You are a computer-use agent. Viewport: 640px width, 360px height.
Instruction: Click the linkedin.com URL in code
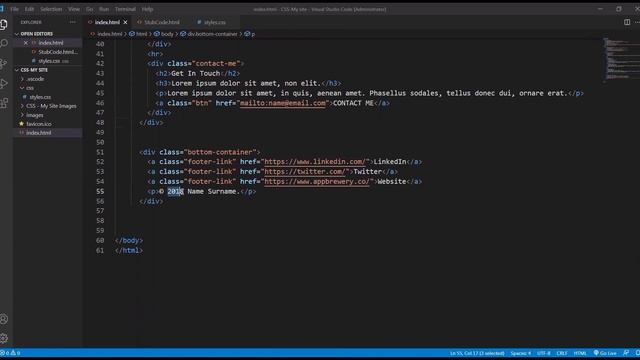pos(316,162)
